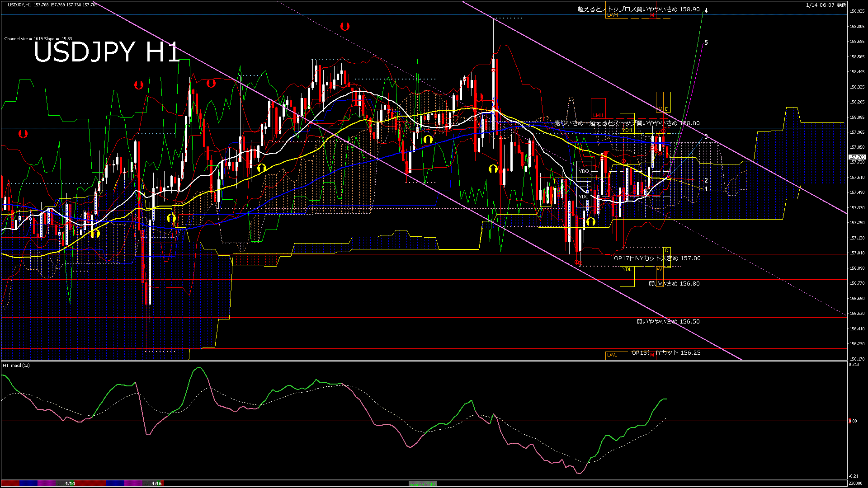868x488 pixels.
Task: Click the orange LWH label at top
Action: point(612,15)
